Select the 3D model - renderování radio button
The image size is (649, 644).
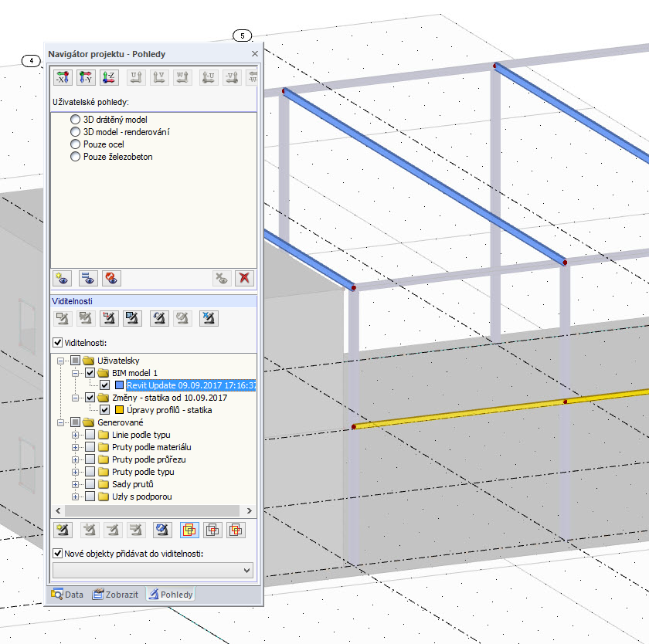pos(75,132)
